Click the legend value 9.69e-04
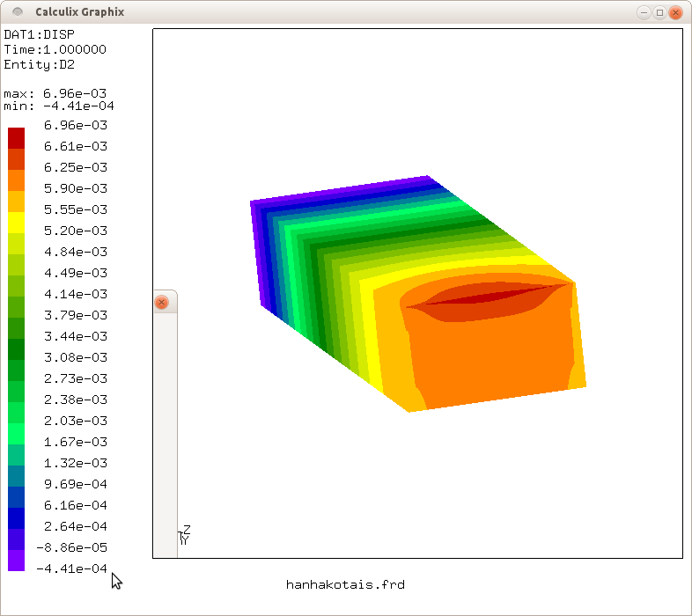 click(x=76, y=485)
